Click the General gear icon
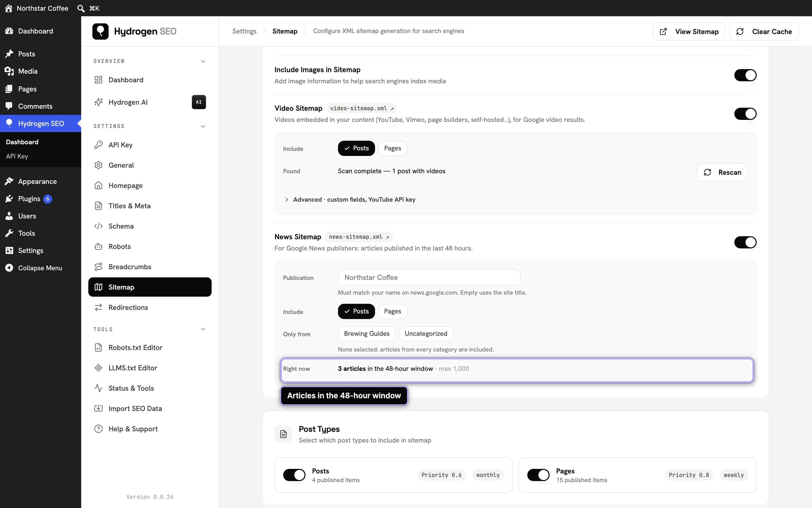 tap(98, 165)
